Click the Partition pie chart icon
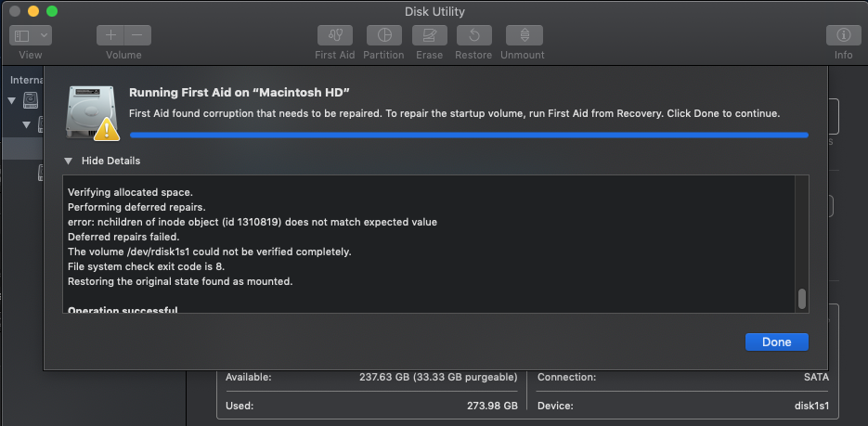This screenshot has height=426, width=868. 383,35
